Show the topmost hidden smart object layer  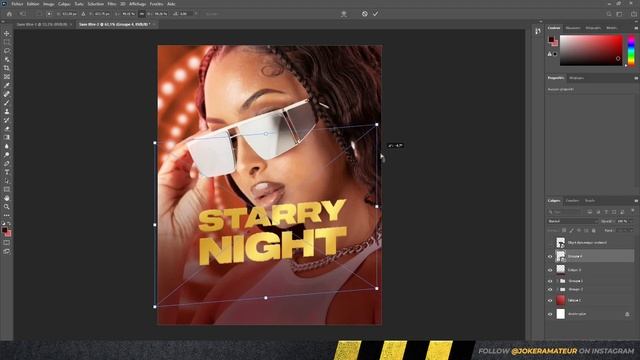click(550, 243)
